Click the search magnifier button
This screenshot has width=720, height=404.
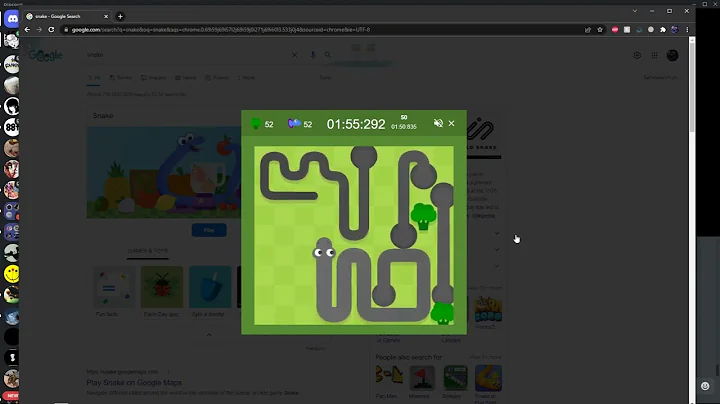[x=327, y=55]
